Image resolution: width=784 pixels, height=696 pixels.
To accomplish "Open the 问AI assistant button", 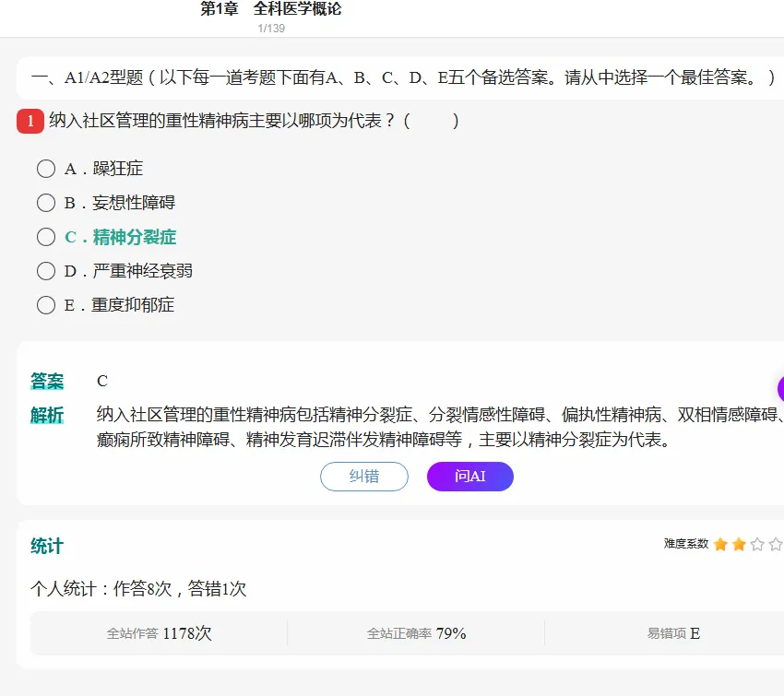I will click(x=470, y=477).
